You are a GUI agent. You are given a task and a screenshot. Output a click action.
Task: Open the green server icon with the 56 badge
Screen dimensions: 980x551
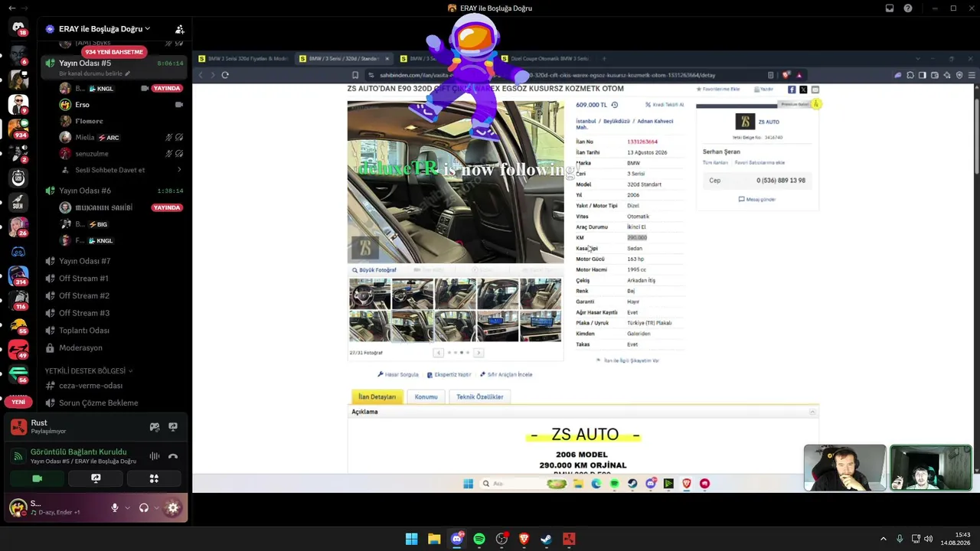(x=18, y=374)
